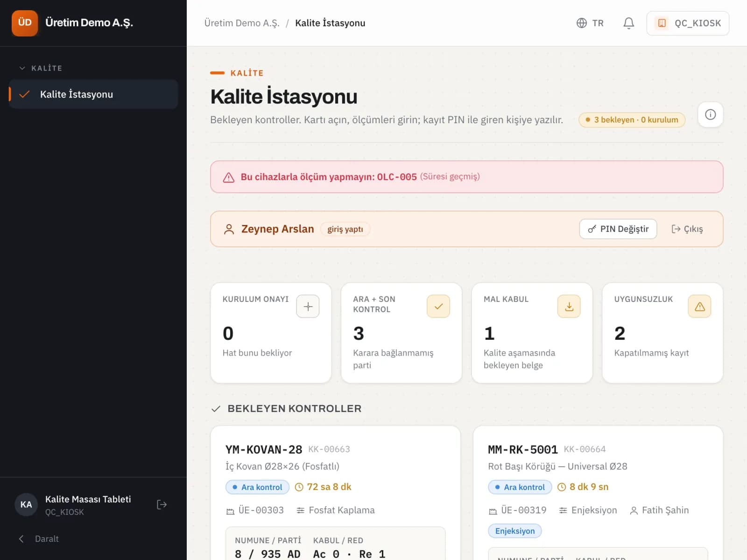Click the Ara kontrol tag on MM-RK-5001 card
Screen dimensions: 747x560
point(520,487)
